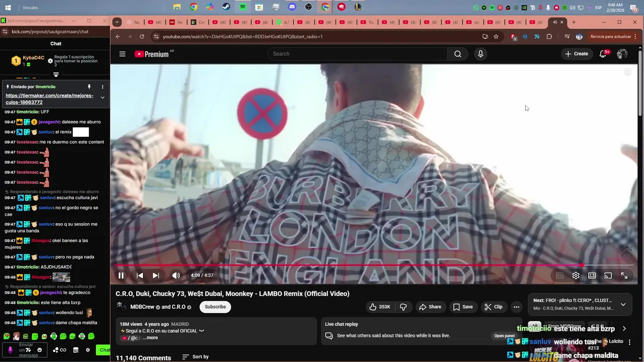Open new browser tab
The image size is (644, 362).
[x=574, y=22]
